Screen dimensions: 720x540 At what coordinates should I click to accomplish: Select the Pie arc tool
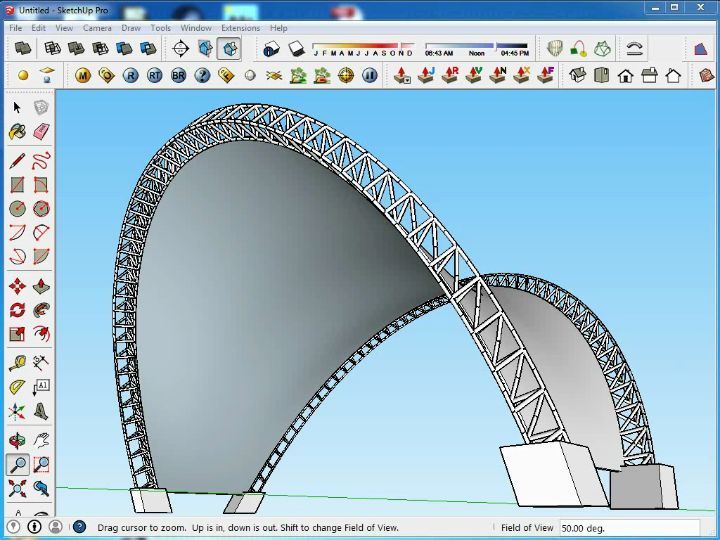tap(41, 232)
